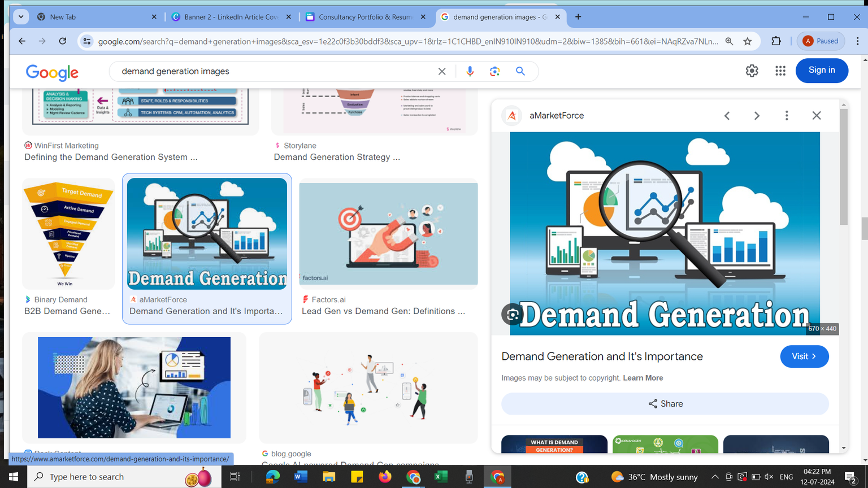Open Excel from taskbar
This screenshot has height=488, width=868.
click(441, 477)
